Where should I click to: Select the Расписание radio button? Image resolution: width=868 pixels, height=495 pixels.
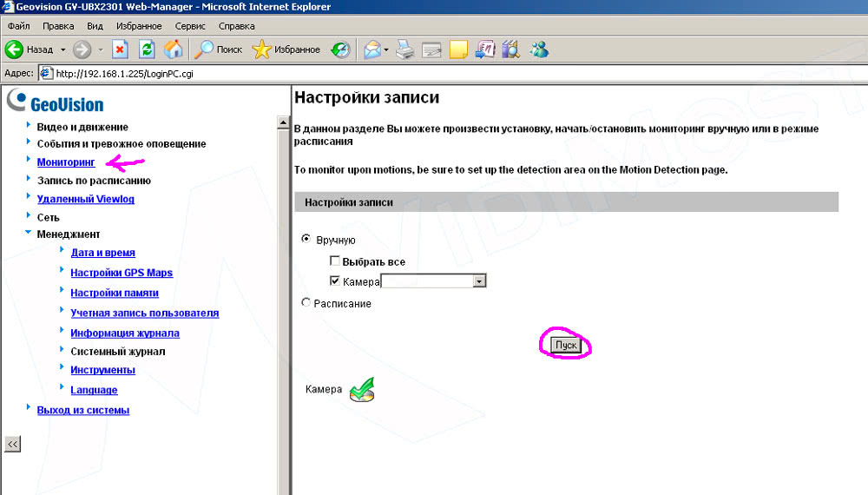pyautogui.click(x=306, y=303)
